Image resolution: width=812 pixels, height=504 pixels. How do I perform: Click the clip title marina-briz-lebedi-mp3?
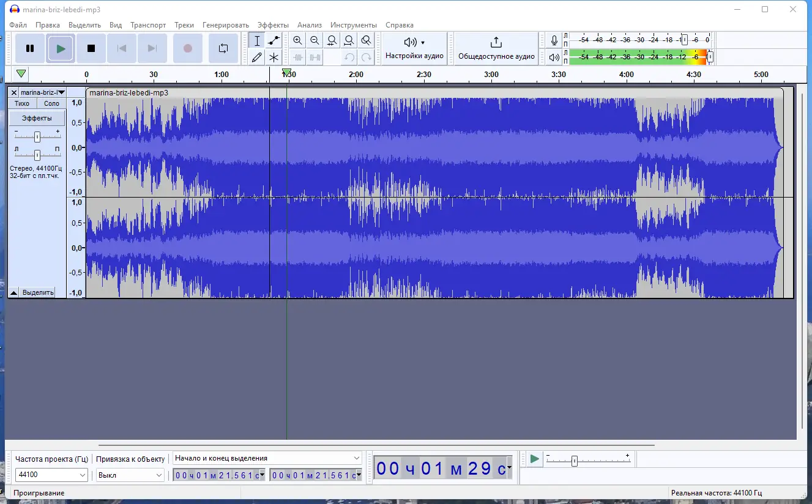tap(129, 93)
